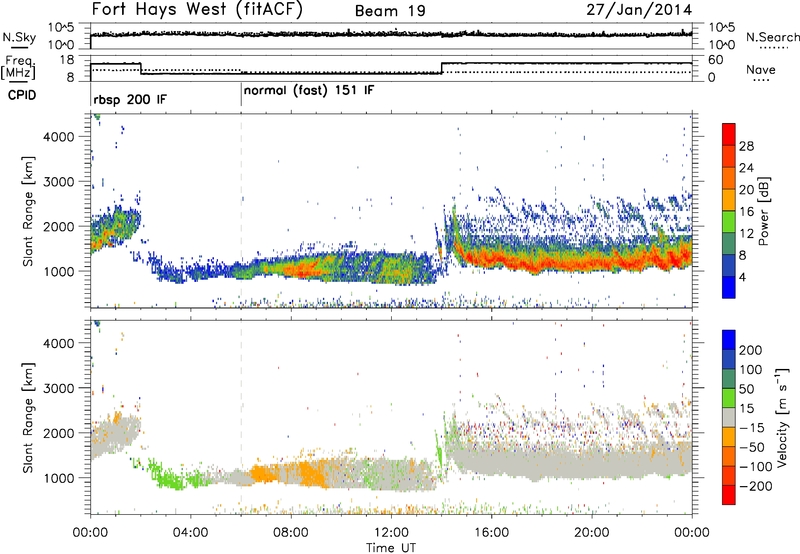Click the 'N.Search' legend label
This screenshot has width=800, height=554.
click(x=772, y=37)
